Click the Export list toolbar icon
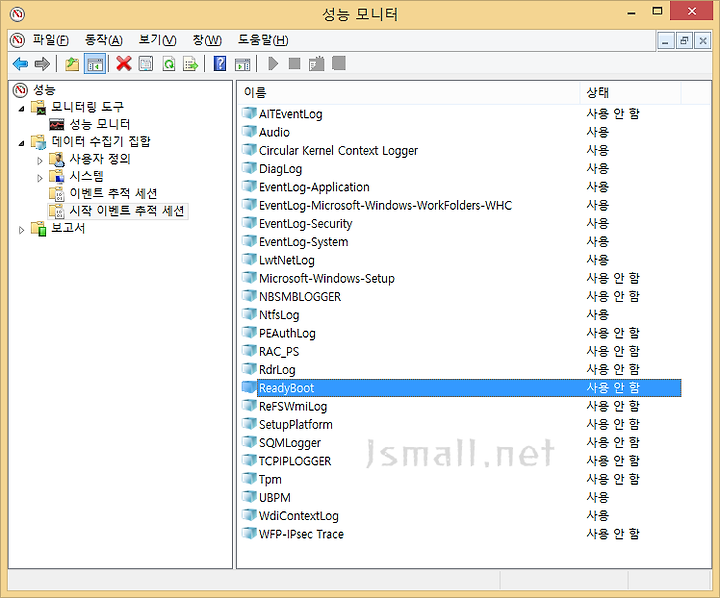This screenshot has width=720, height=598. (x=190, y=64)
